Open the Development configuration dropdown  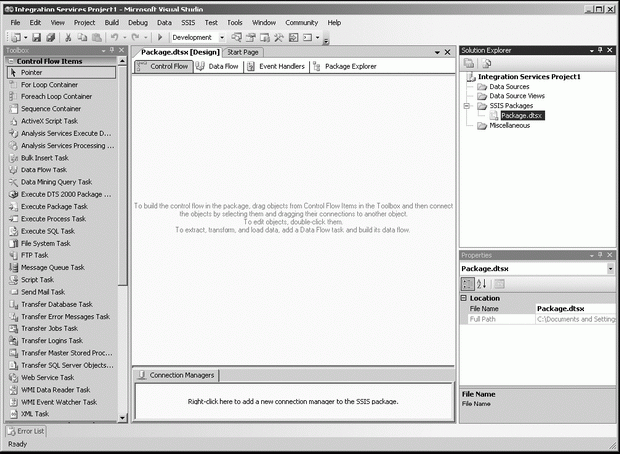point(222,38)
